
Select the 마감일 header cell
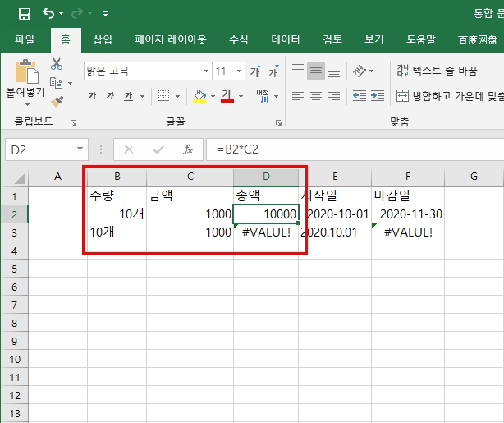(x=408, y=195)
